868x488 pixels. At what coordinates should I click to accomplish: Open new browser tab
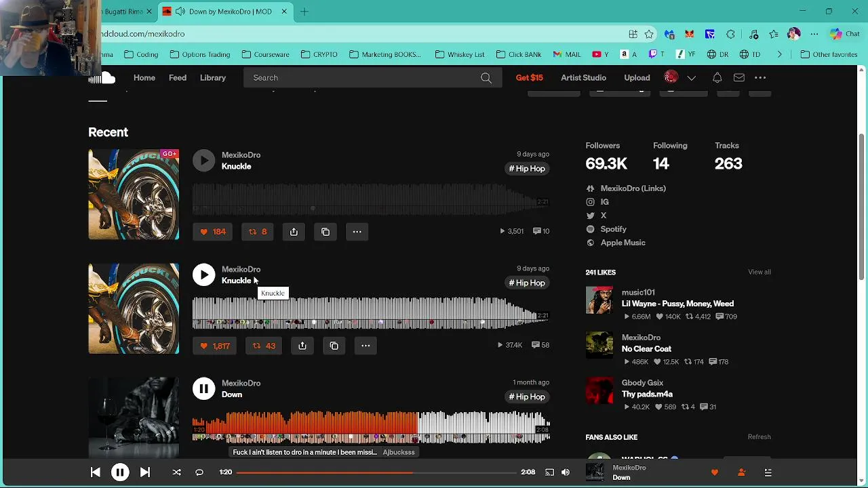[304, 12]
